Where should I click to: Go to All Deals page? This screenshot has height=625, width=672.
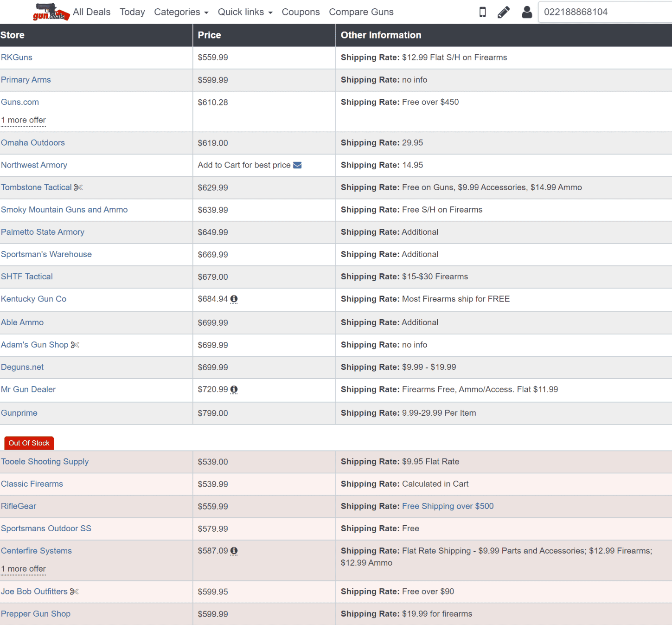point(92,12)
